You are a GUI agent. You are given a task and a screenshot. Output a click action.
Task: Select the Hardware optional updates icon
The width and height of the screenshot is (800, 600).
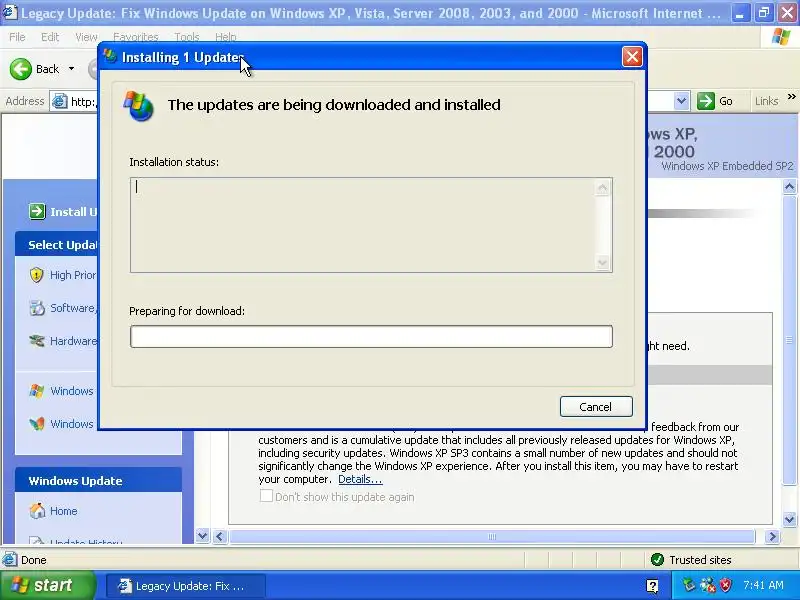tap(37, 340)
